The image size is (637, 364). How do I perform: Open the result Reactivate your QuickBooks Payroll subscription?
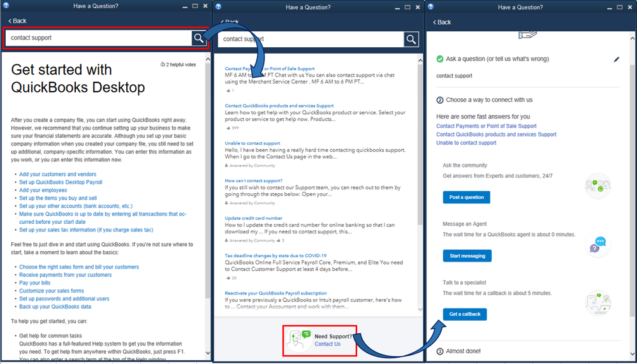pos(275,293)
